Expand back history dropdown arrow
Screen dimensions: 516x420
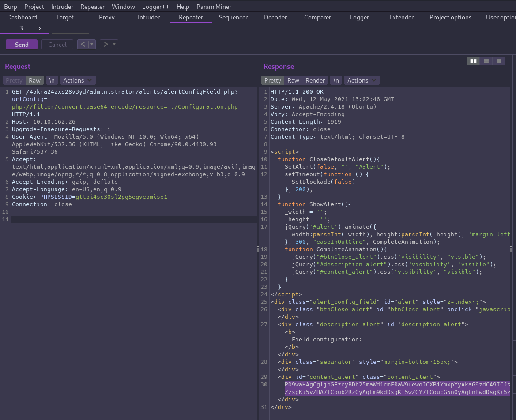tap(92, 44)
